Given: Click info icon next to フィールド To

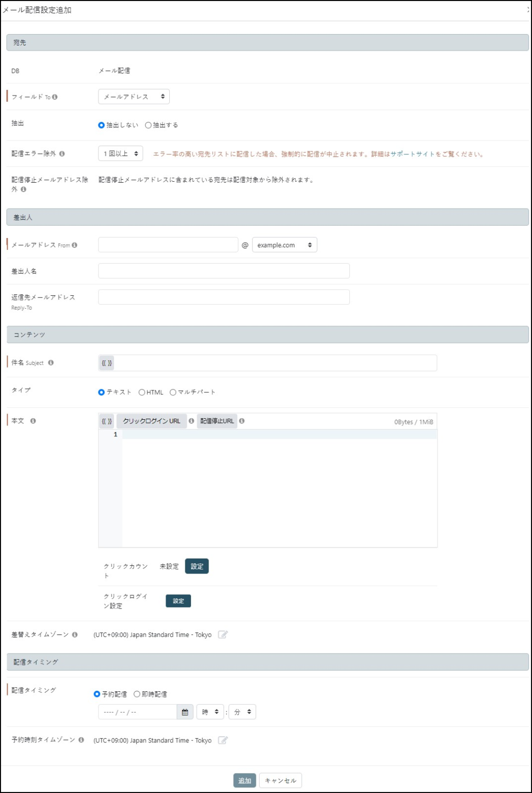Looking at the screenshot, I should tap(55, 97).
